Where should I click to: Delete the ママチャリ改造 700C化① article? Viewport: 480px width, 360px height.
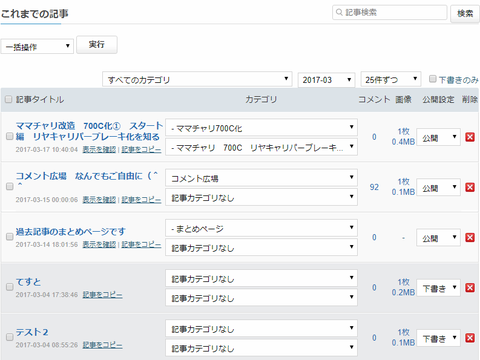pyautogui.click(x=470, y=137)
